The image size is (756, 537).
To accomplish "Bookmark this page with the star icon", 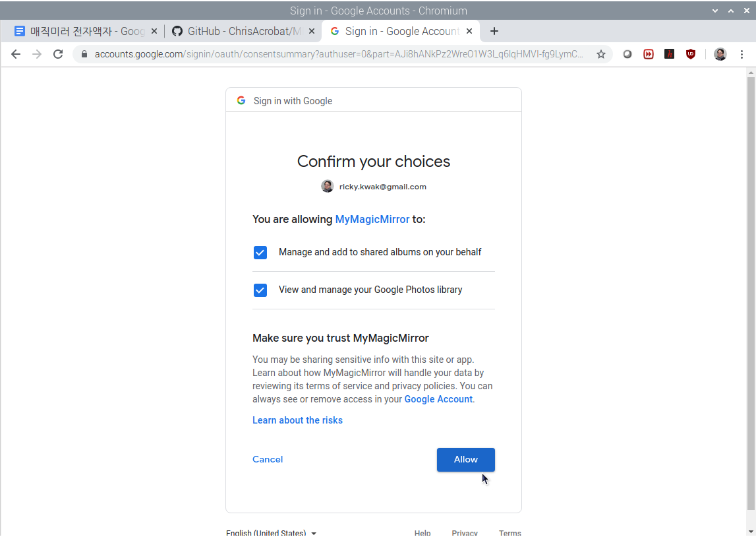I will 600,54.
